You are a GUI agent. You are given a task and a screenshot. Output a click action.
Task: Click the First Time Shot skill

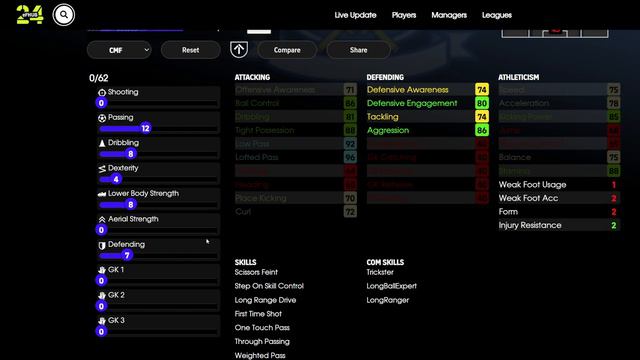coord(258,314)
